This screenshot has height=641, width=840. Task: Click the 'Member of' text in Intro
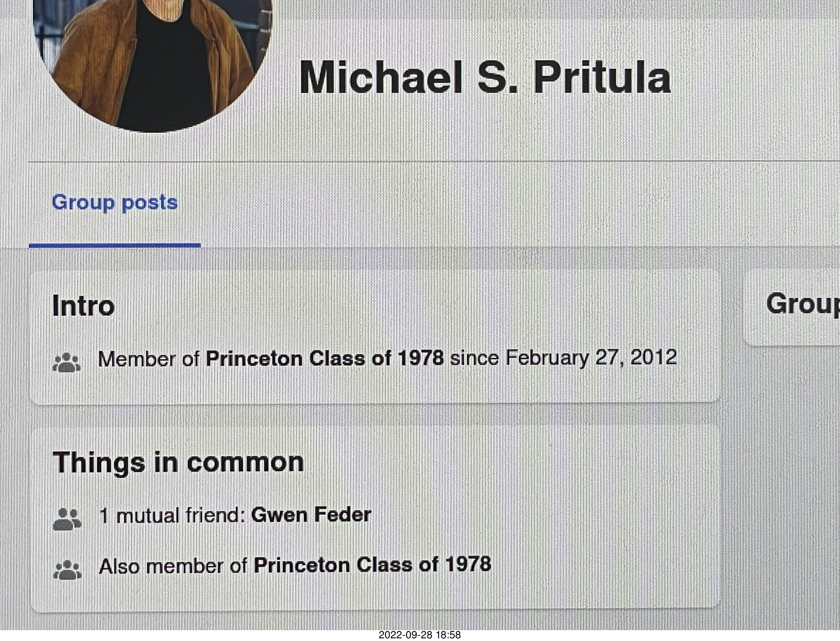tap(149, 359)
